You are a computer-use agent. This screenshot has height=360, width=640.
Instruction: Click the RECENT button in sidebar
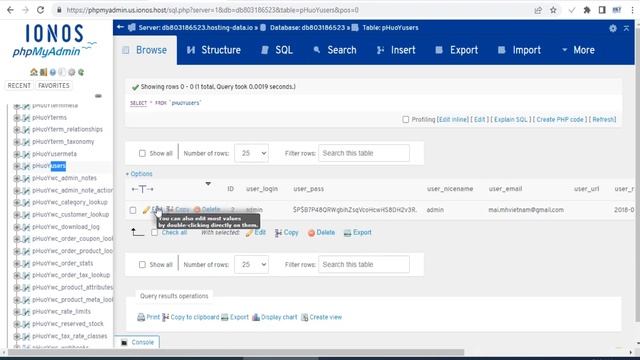coord(19,86)
